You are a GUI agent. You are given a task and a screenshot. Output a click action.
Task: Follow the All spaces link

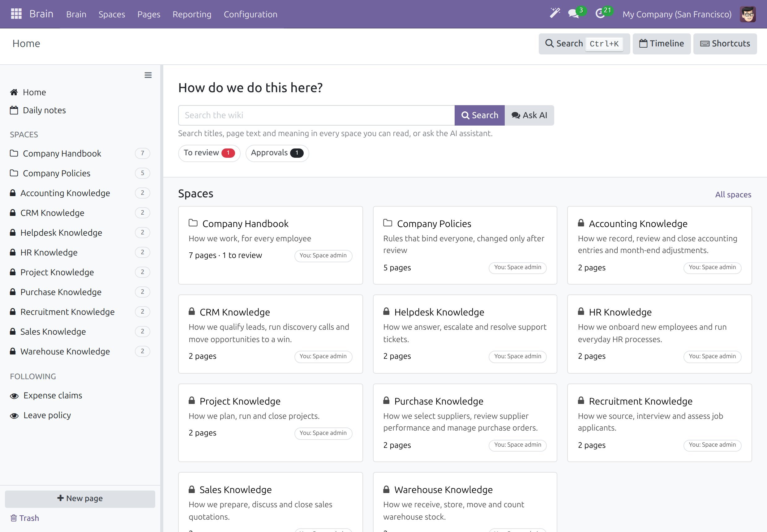tap(733, 195)
